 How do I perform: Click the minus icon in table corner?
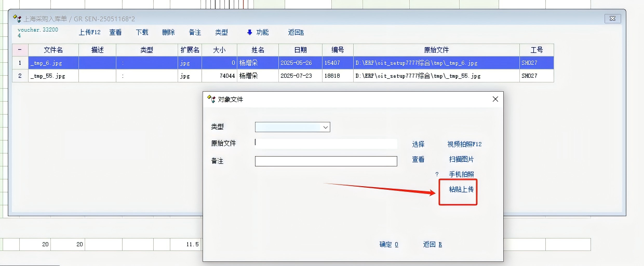coord(20,50)
